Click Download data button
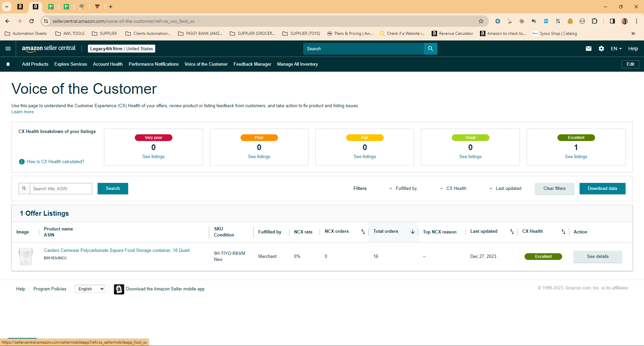Image resolution: width=644 pixels, height=346 pixels. pyautogui.click(x=602, y=189)
